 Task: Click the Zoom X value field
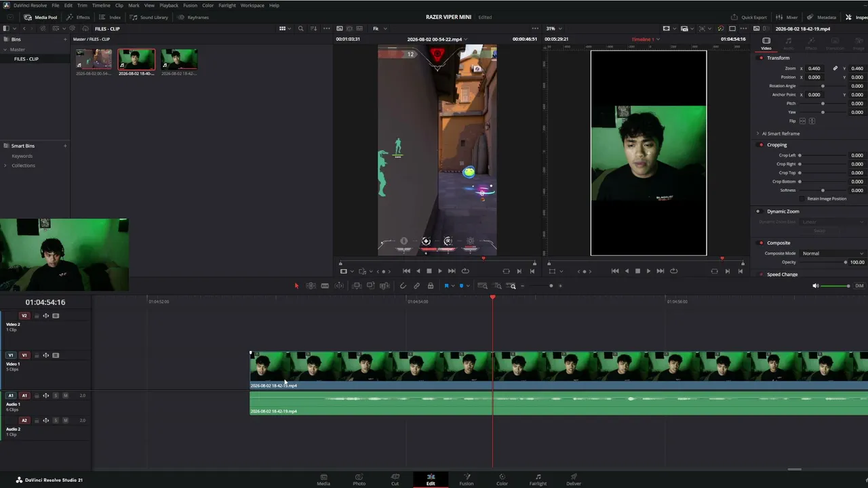(x=814, y=68)
